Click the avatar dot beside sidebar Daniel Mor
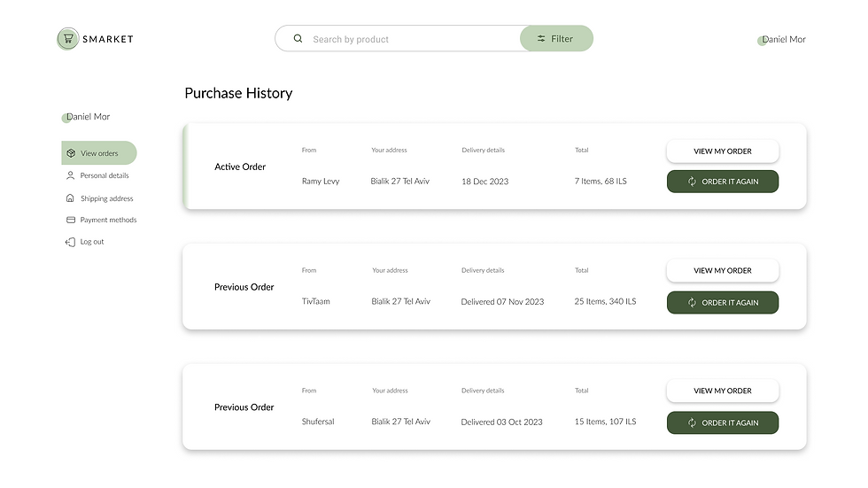Viewport: 868px width, 488px height. pyautogui.click(x=66, y=119)
